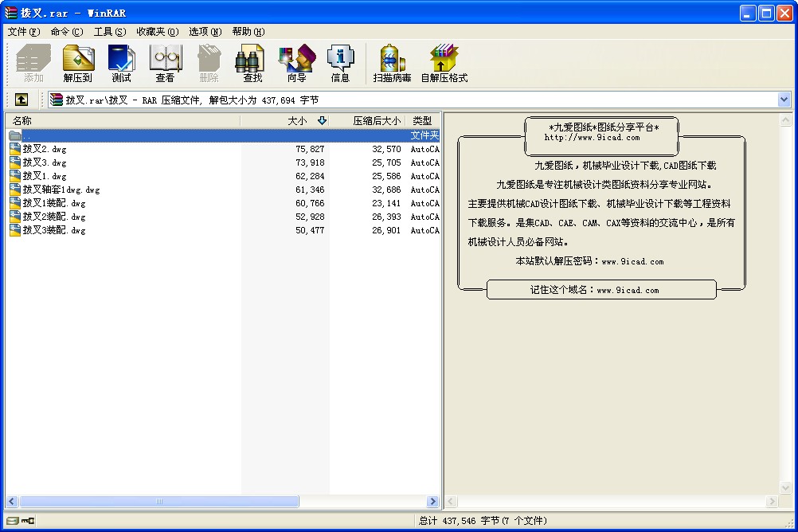
Task: Click the file list horizontal scrollbar thumb
Action: (x=159, y=502)
